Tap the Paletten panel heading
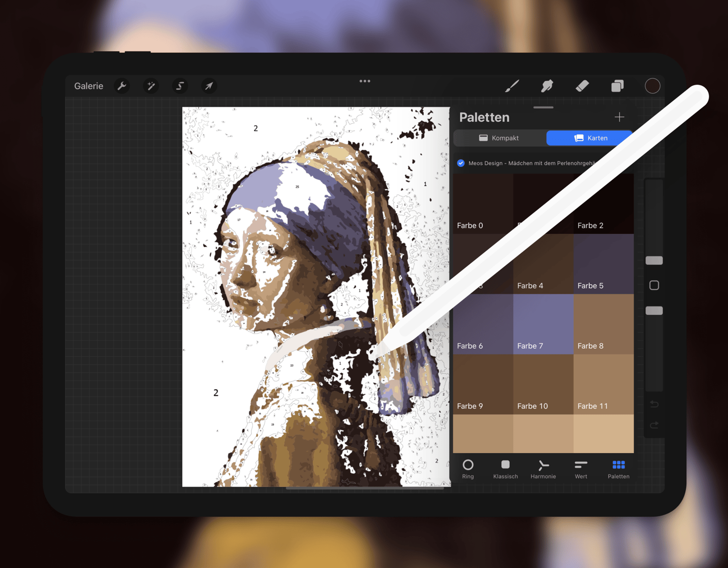 pyautogui.click(x=484, y=117)
